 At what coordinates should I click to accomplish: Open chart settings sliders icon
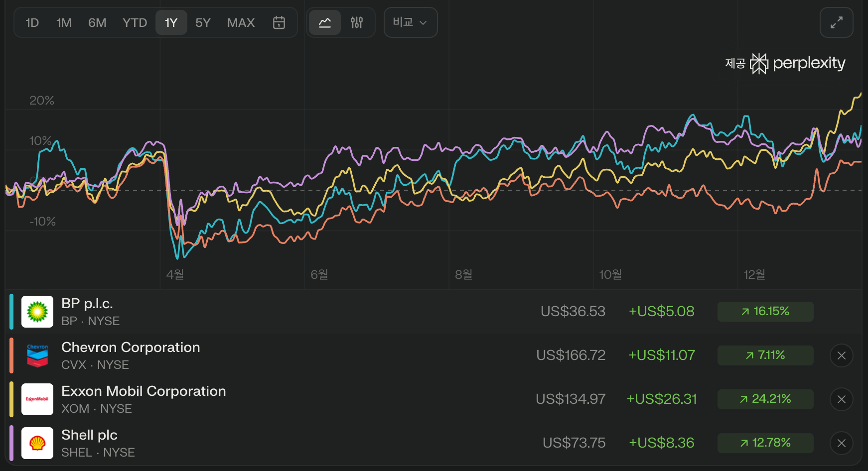[357, 22]
